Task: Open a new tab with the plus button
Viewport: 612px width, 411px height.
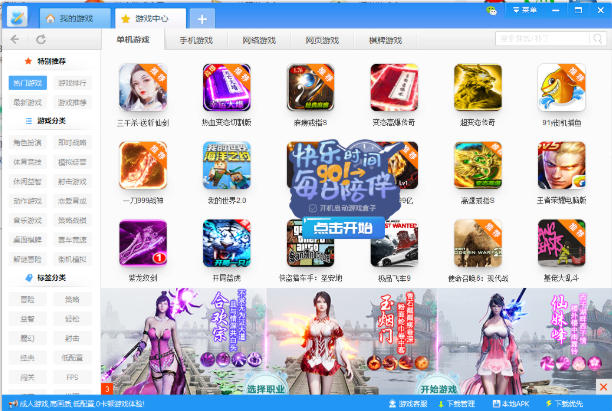Action: [202, 19]
